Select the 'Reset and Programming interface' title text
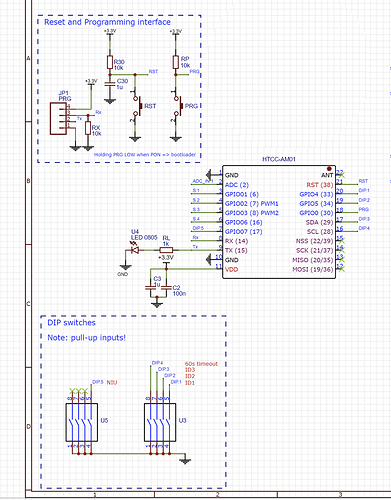Viewport: 391px width, 500px height. pyautogui.click(x=107, y=22)
